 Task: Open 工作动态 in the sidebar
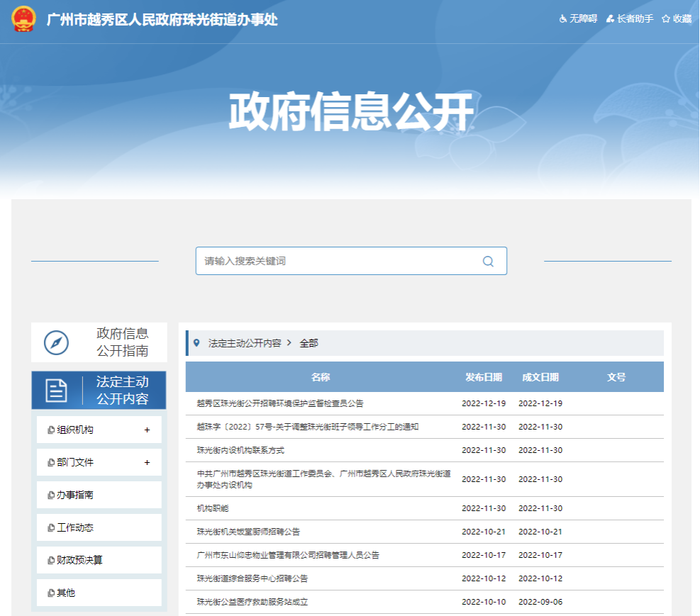pyautogui.click(x=75, y=527)
